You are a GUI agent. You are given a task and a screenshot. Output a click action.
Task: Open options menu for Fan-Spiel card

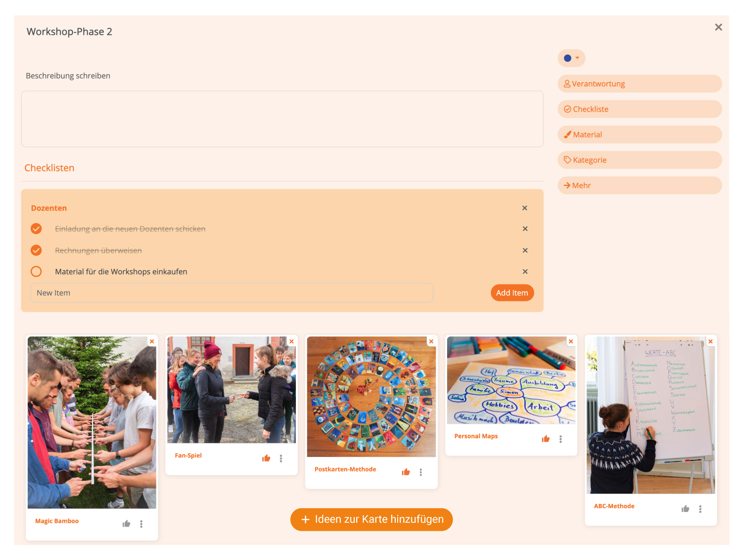click(281, 458)
